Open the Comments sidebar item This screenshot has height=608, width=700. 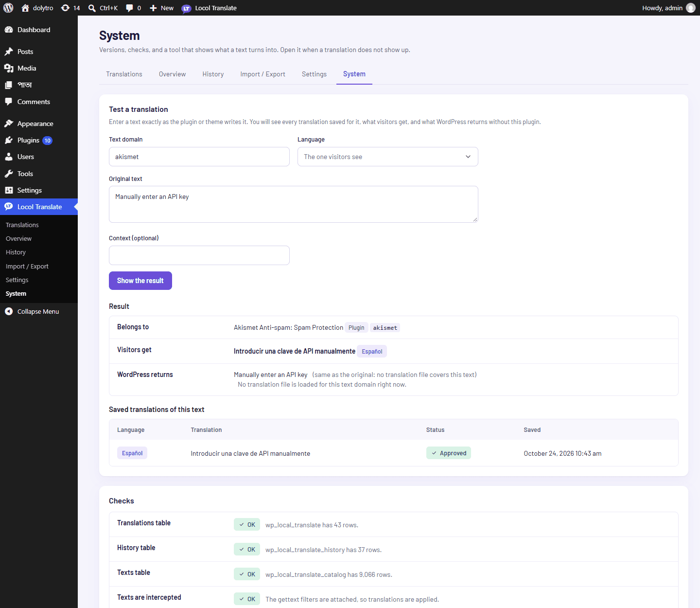click(x=39, y=102)
